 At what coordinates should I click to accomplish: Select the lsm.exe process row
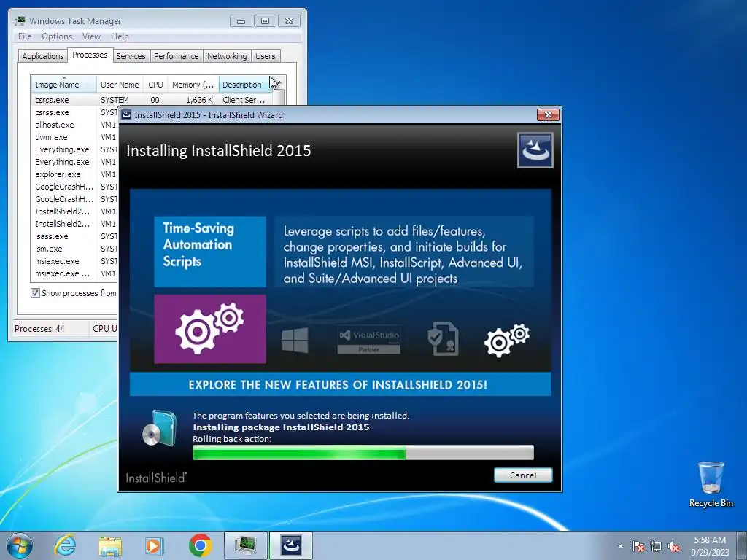[74, 249]
